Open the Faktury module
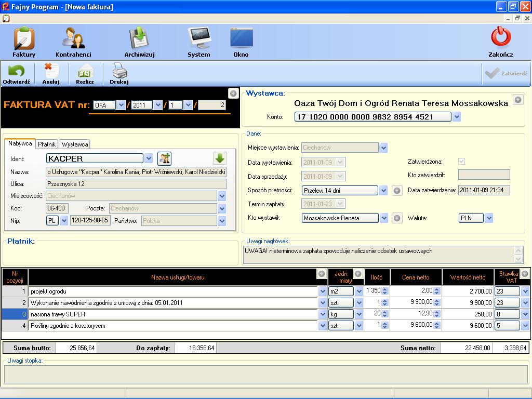 [x=24, y=41]
